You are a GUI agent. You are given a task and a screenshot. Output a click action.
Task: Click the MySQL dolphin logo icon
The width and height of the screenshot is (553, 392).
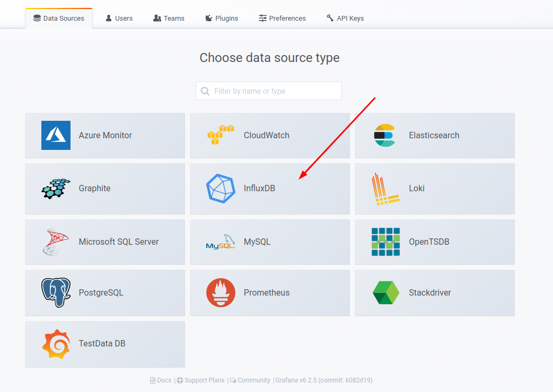221,242
